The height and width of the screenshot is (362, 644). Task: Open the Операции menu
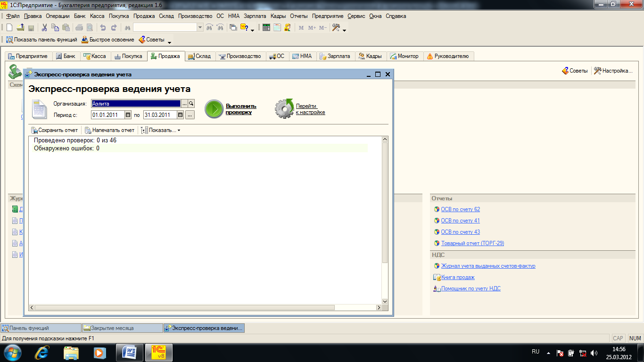click(x=58, y=16)
